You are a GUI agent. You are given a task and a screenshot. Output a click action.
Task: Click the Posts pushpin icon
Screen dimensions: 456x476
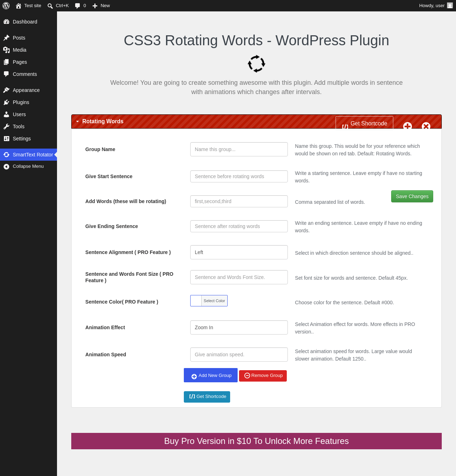coord(6,38)
